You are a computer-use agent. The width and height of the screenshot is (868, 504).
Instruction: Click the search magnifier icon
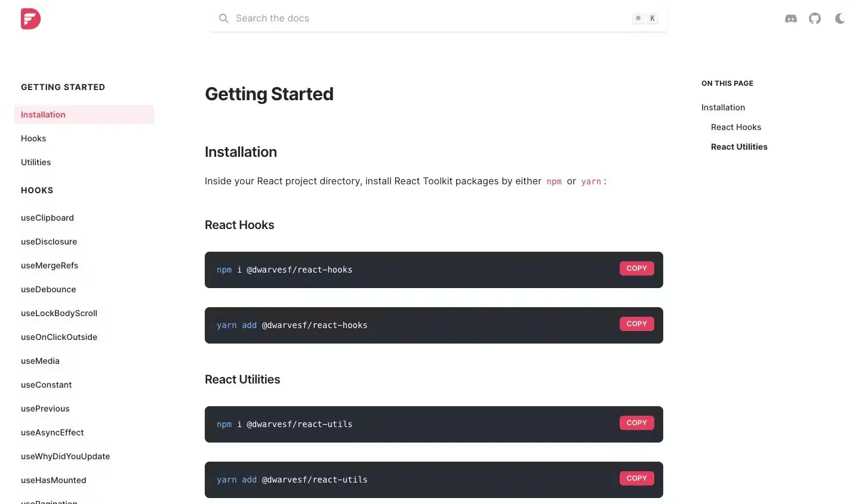[224, 18]
